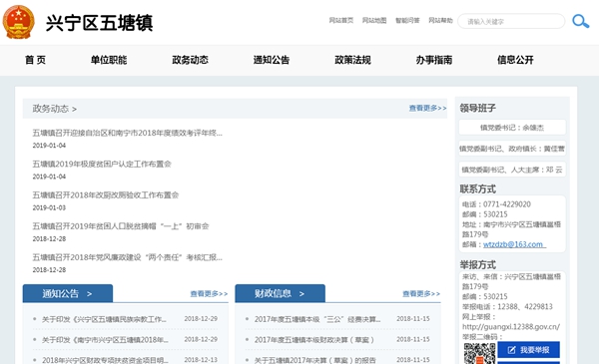
Task: Open notice 关于印发南宁市兴宁区五塘镇2018年
Action: click(x=105, y=340)
